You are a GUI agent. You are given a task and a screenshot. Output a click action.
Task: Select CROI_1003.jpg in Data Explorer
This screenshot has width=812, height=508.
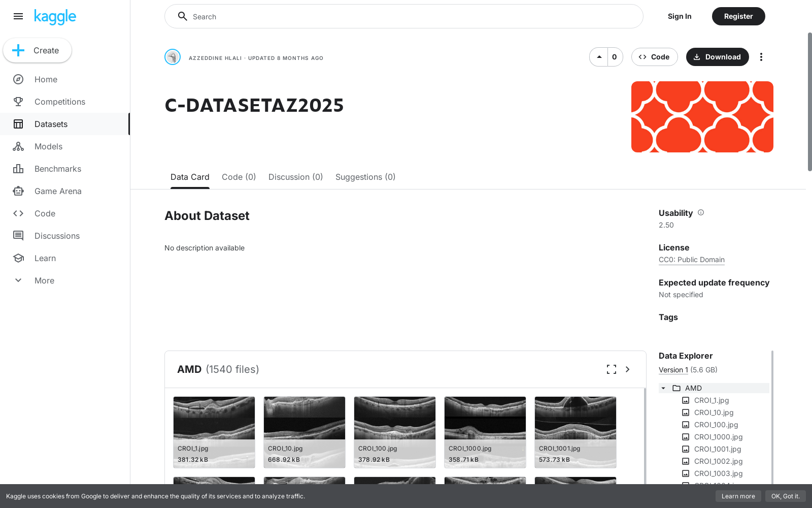[718, 473]
